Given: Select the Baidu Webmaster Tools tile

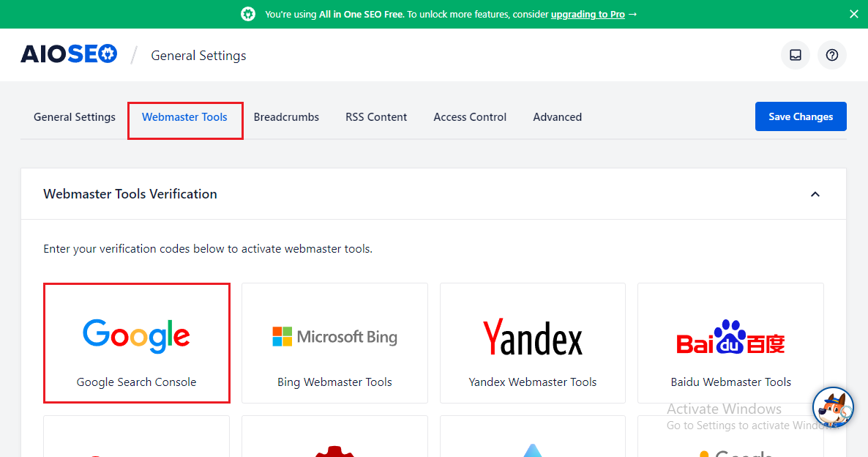Looking at the screenshot, I should click(730, 343).
